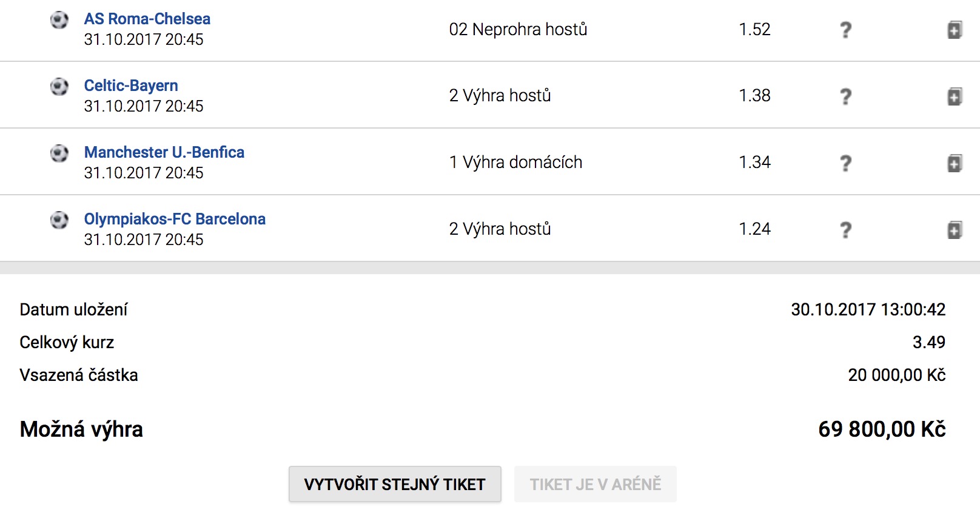The image size is (980, 518).
Task: Open the Celtic-Bayern match link
Action: 131,86
